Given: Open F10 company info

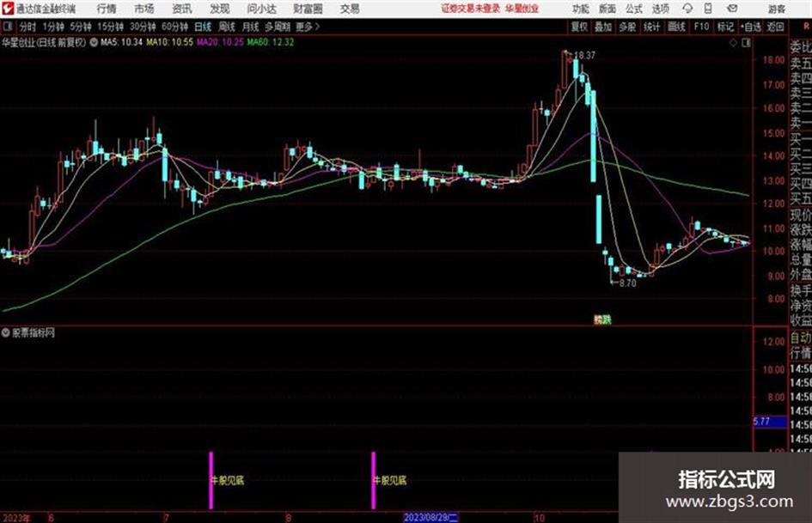Looking at the screenshot, I should click(x=701, y=27).
